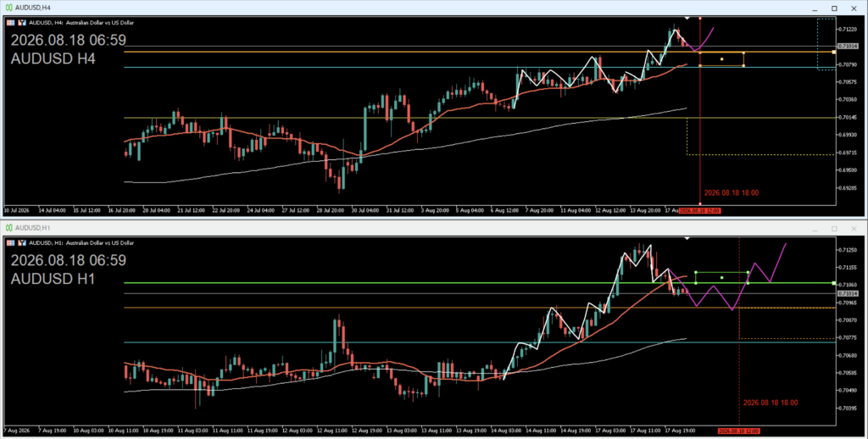The image size is (868, 439).
Task: Select the orange rectangle center handle in H4
Action: click(722, 59)
